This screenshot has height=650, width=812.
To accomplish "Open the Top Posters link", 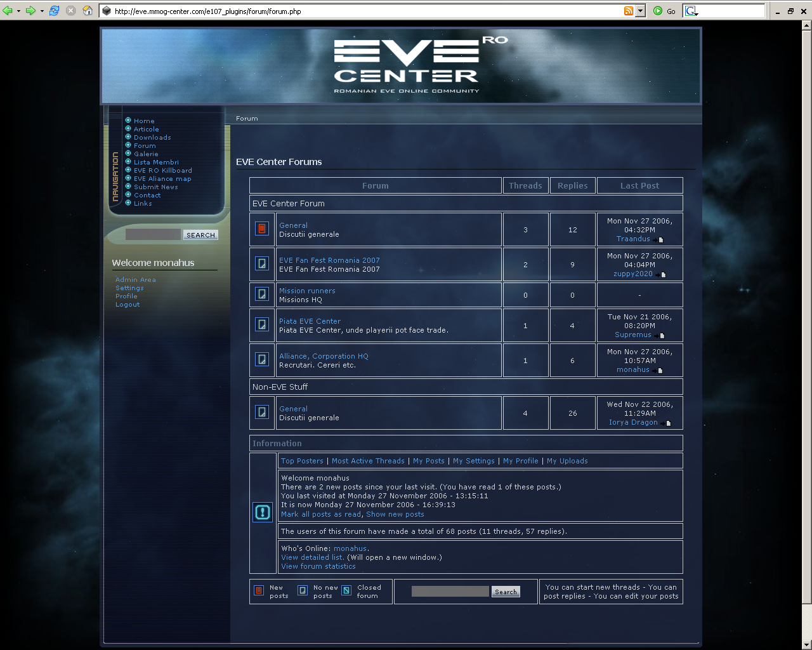I will tap(302, 461).
